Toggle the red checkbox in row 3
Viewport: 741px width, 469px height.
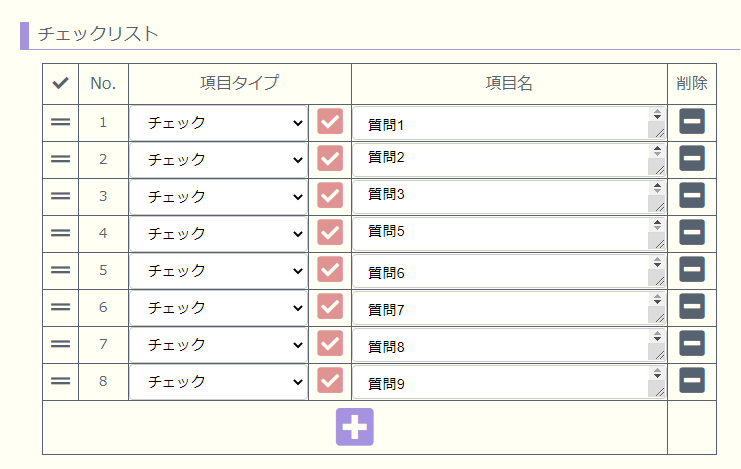pyautogui.click(x=330, y=195)
